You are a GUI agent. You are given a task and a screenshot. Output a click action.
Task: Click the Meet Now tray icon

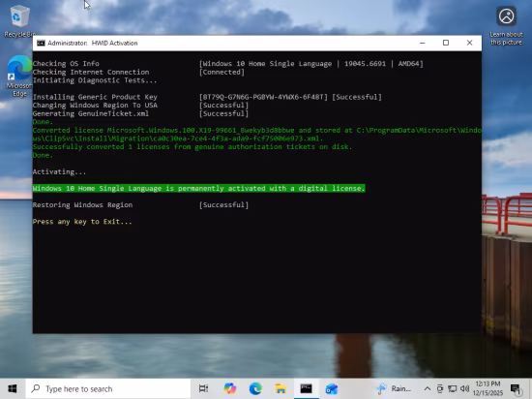440,388
